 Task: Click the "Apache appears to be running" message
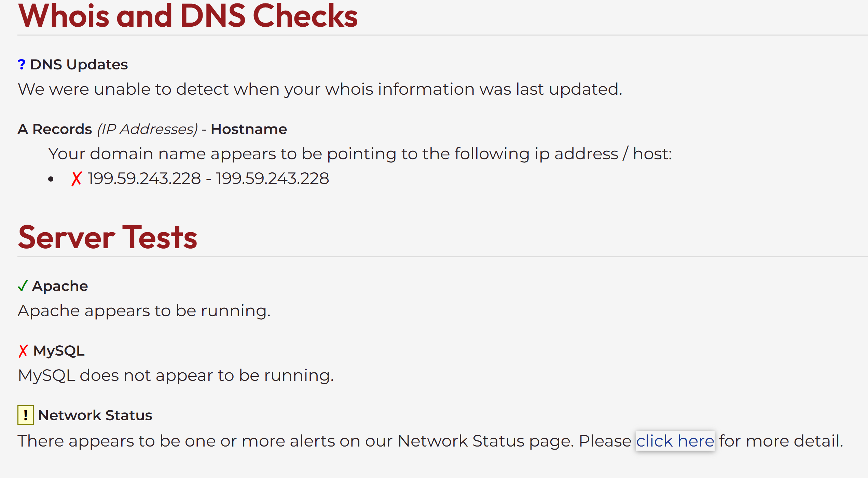coord(144,311)
